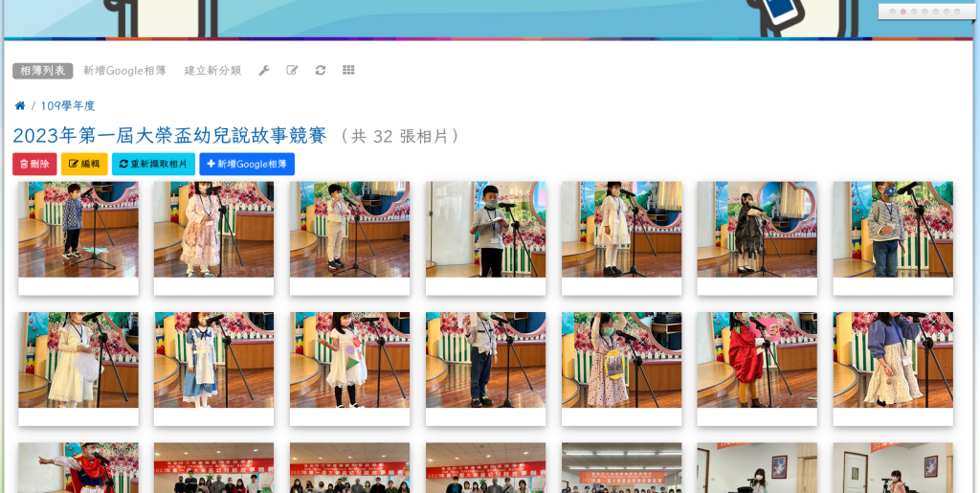Open photo of boy in checkered shirt
Image resolution: width=980 pixels, height=493 pixels.
pyautogui.click(x=78, y=230)
